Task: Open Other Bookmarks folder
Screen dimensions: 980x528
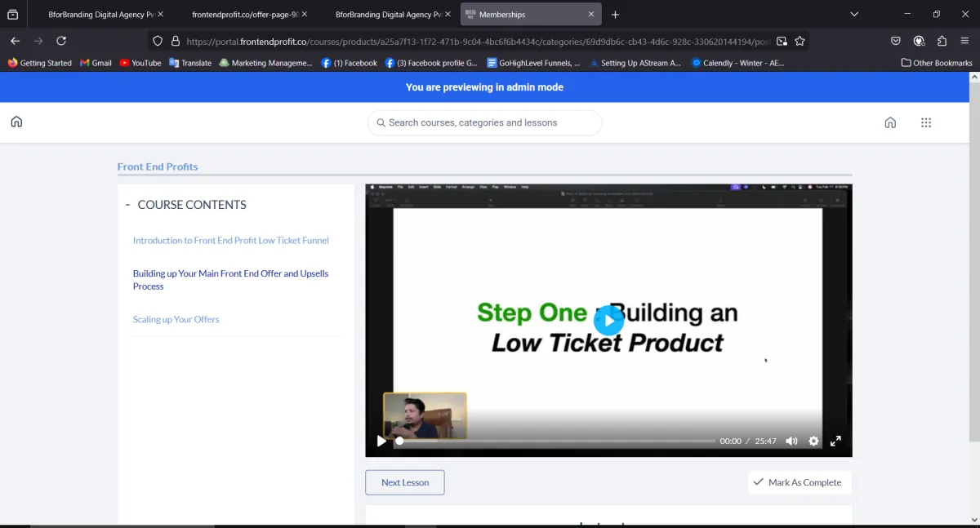Action: (x=937, y=63)
